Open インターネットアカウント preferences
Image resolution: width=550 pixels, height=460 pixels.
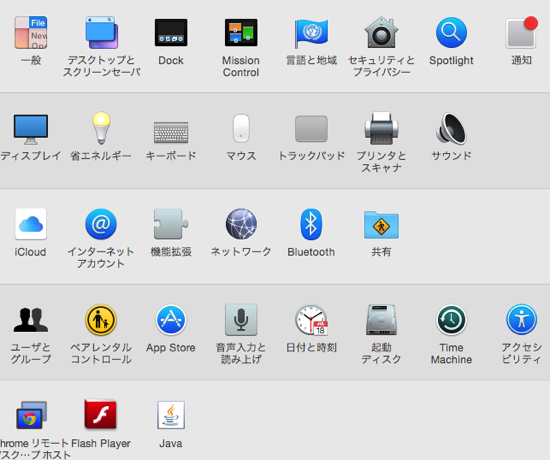point(101,224)
